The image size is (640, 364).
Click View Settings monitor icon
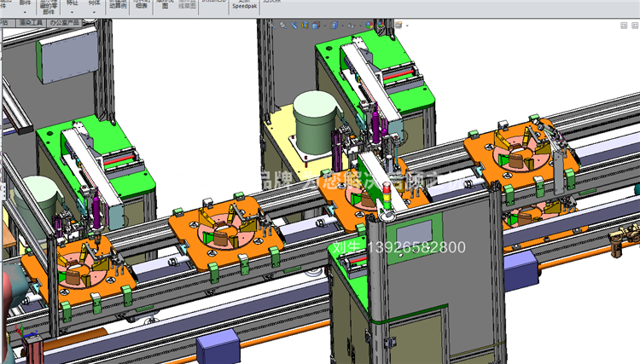tap(399, 26)
